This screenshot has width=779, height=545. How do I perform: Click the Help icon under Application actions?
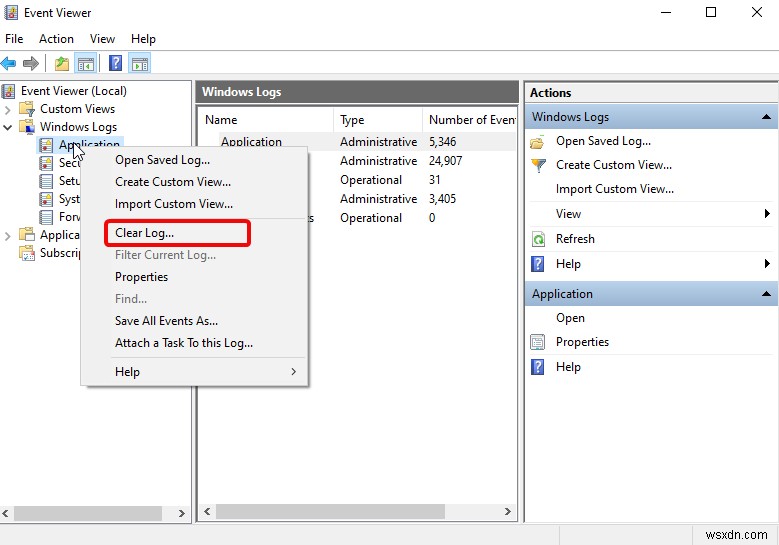(538, 367)
